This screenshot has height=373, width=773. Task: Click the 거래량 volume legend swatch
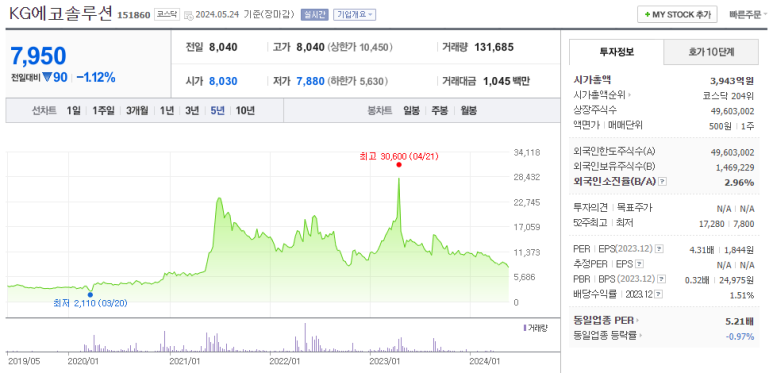pyautogui.click(x=525, y=328)
